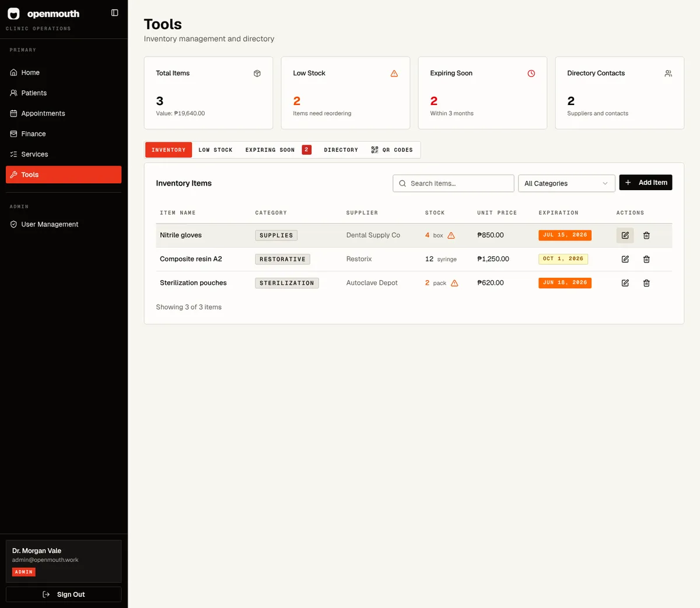Click the openmouth logo icon
Viewport: 700px width, 608px height.
point(13,13)
